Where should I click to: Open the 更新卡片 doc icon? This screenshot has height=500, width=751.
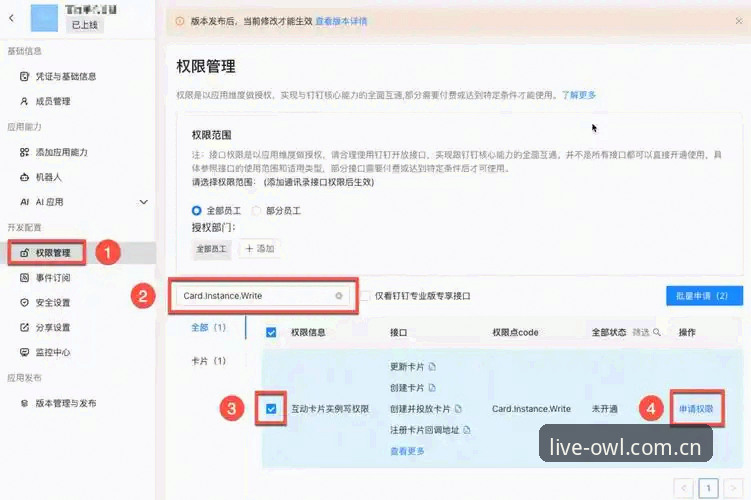[x=432, y=366]
